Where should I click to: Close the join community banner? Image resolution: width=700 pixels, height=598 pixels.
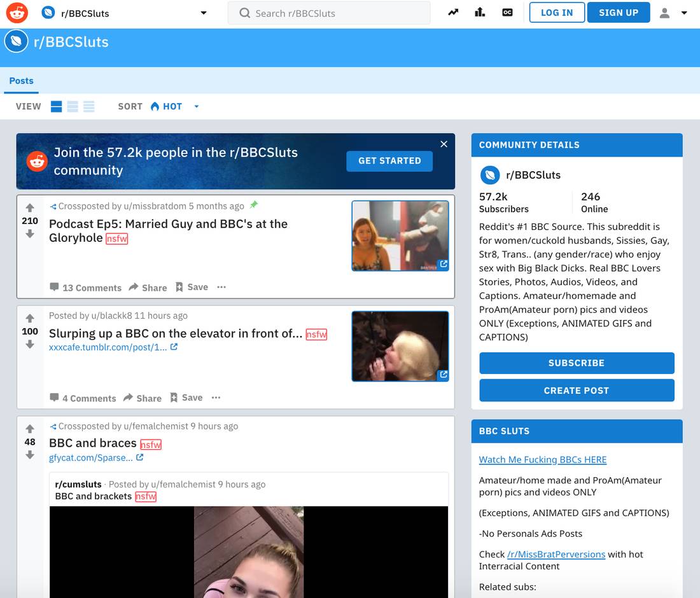(x=444, y=144)
